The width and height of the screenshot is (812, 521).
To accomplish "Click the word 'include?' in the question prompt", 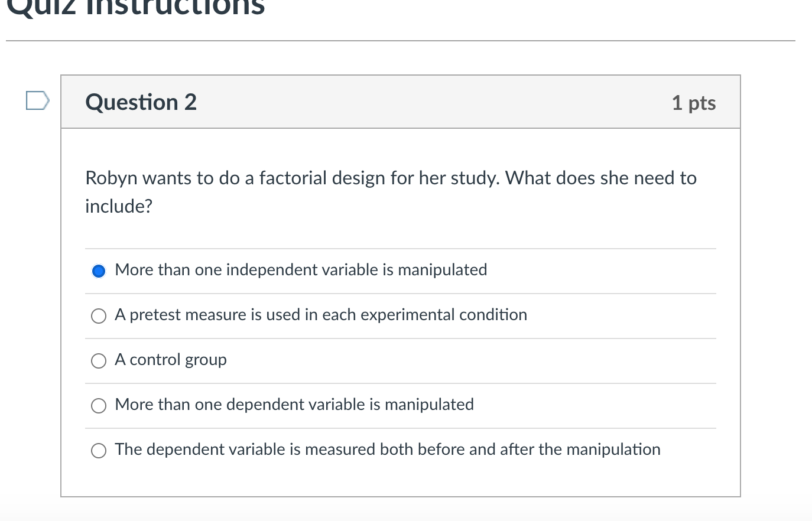I will coord(119,206).
